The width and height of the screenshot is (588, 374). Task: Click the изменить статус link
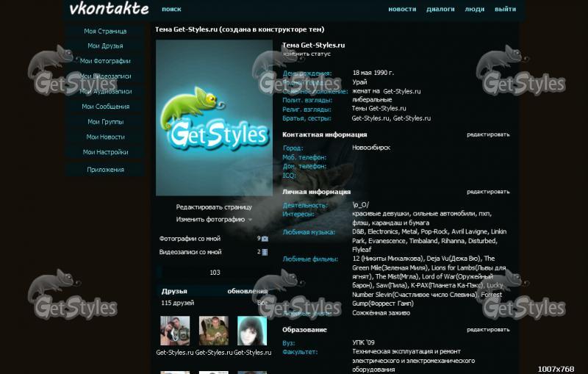[x=306, y=54]
